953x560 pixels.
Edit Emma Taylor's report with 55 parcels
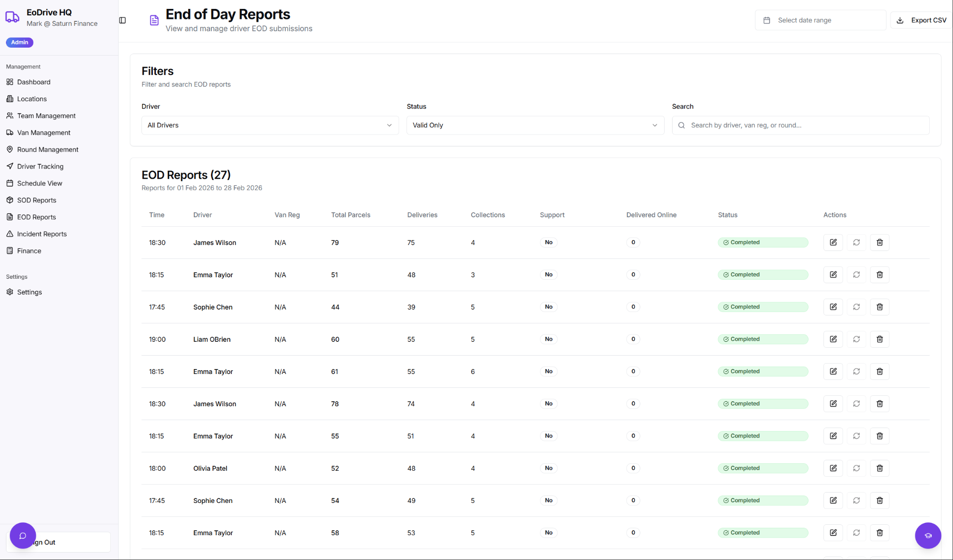pyautogui.click(x=833, y=436)
